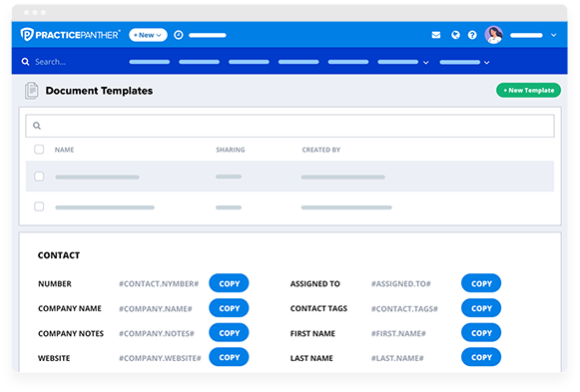
Task: Toggle the select-all checkbox beside NAME
Action: click(x=39, y=150)
